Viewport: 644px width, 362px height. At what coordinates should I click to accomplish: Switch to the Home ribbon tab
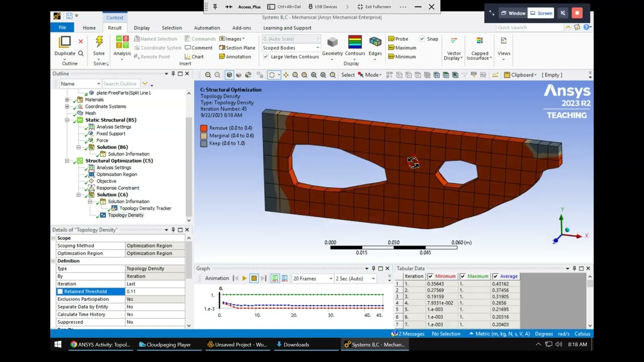[x=89, y=28]
